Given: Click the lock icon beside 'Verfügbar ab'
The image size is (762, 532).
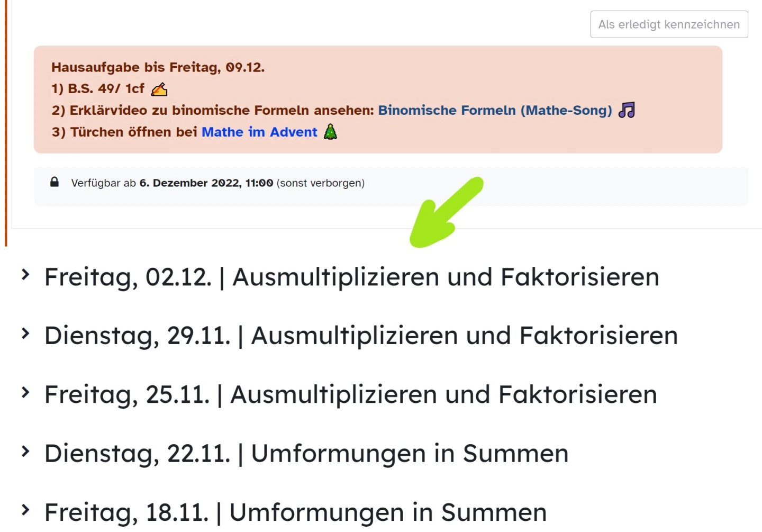Looking at the screenshot, I should (55, 183).
